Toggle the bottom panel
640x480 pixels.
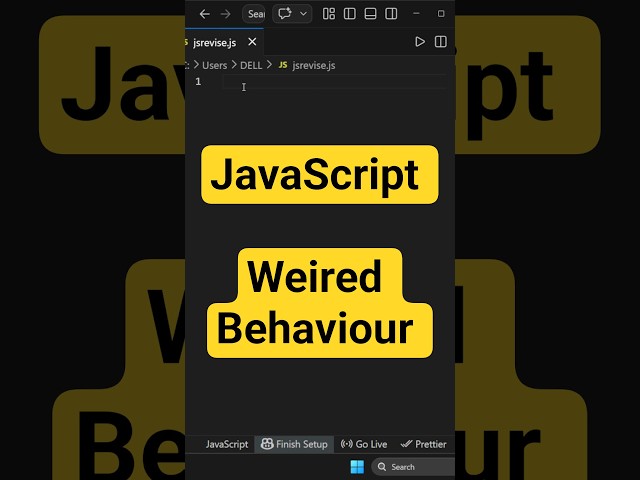click(x=370, y=14)
